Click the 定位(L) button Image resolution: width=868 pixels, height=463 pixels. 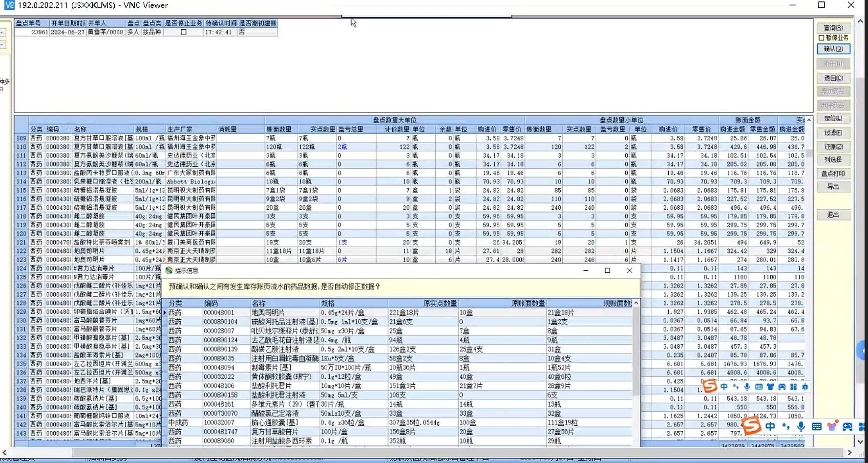click(833, 118)
